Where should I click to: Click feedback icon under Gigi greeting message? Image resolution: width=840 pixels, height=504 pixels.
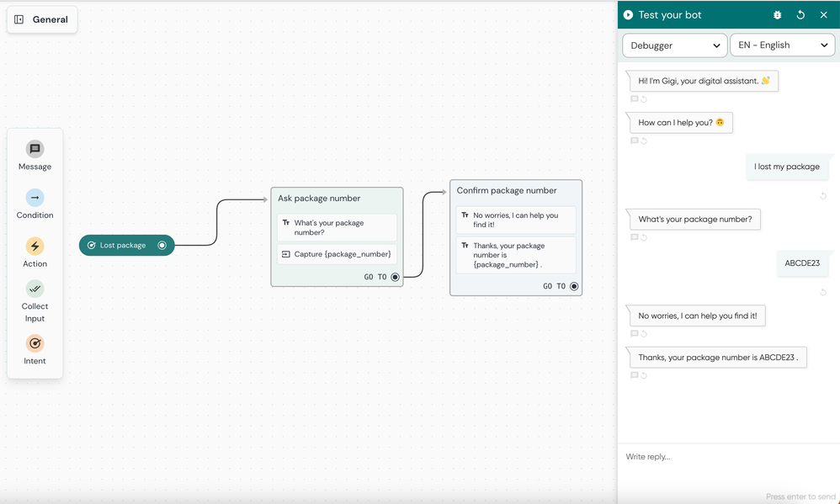[635, 99]
